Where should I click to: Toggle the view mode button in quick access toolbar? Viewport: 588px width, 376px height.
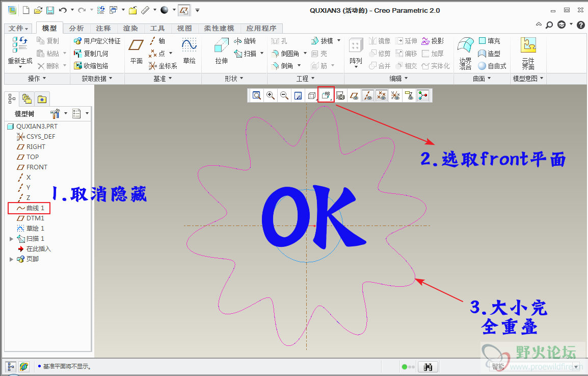(x=184, y=10)
